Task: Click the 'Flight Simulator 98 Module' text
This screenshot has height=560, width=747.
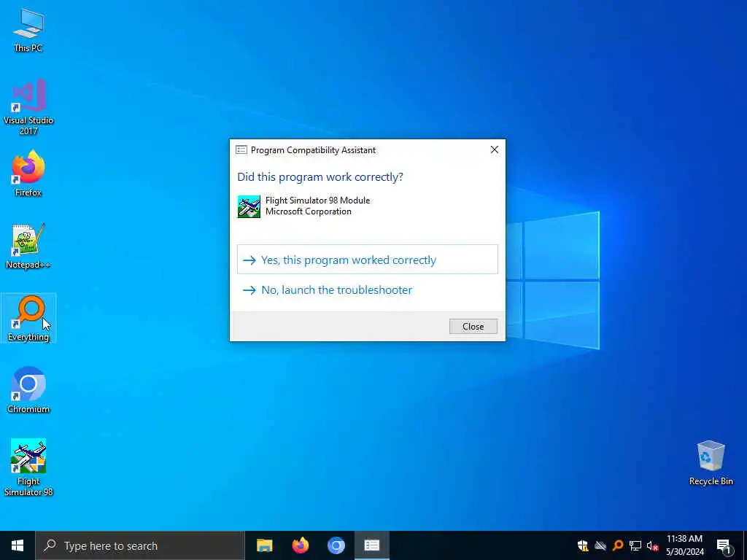Action: [x=318, y=201]
